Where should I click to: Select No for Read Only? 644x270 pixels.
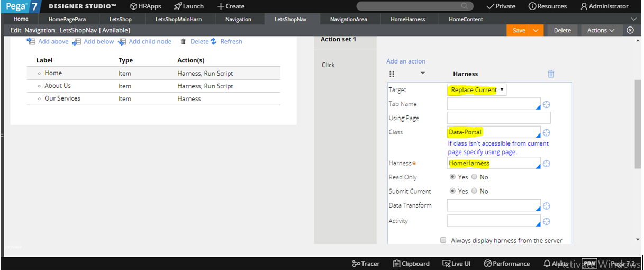(474, 177)
